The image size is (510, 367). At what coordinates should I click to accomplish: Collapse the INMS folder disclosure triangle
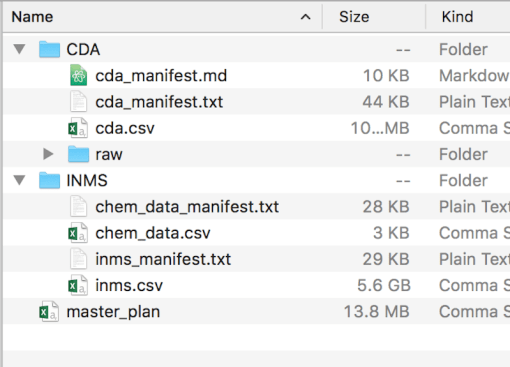tap(19, 180)
